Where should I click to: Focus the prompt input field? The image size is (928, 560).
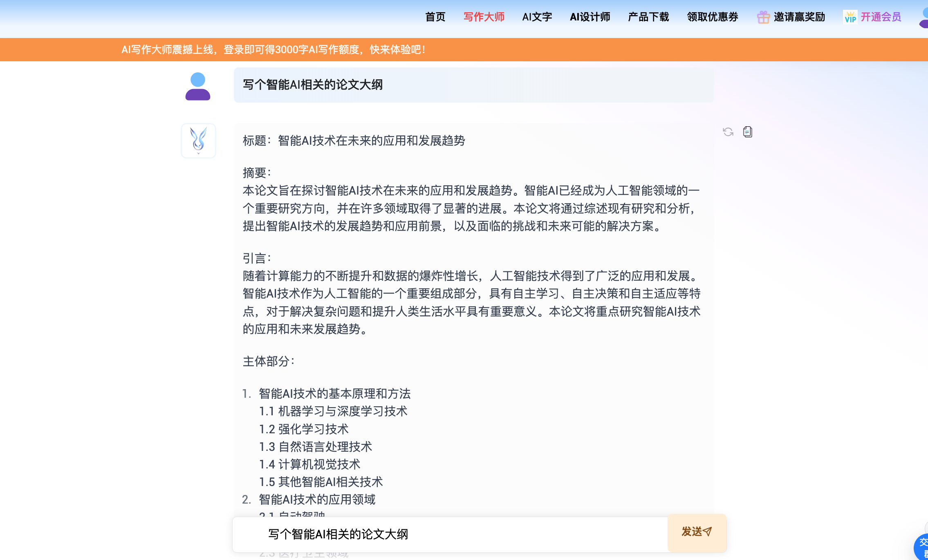[x=450, y=534]
